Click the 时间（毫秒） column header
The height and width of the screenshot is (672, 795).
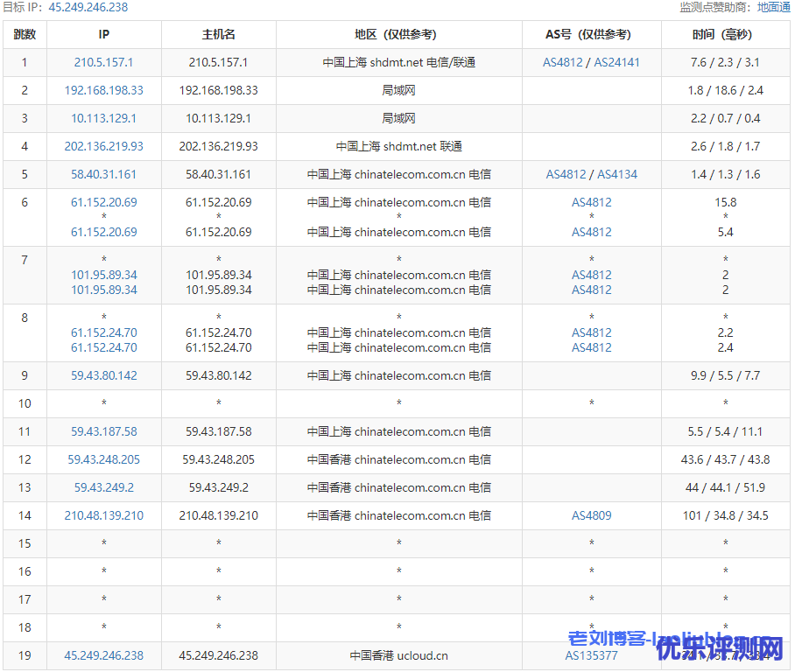point(725,35)
